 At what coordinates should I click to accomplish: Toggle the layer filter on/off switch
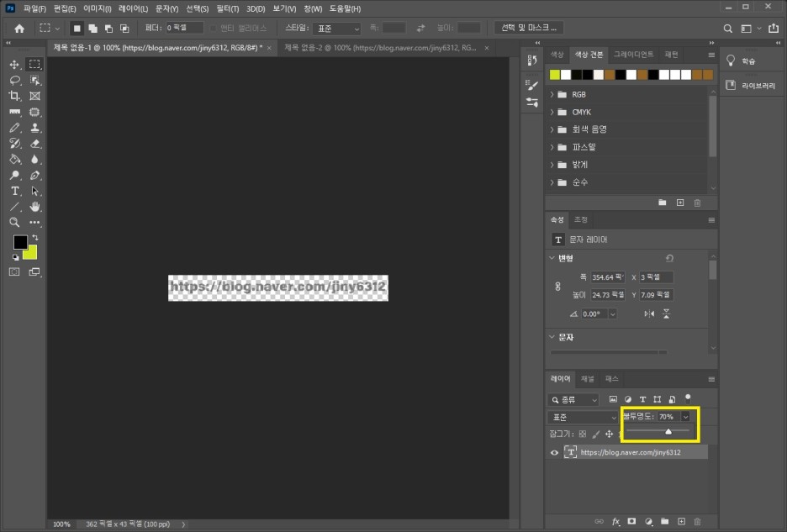point(688,399)
